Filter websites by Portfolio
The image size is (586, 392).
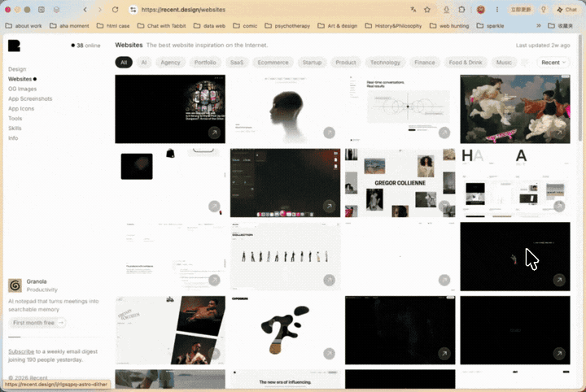point(205,63)
